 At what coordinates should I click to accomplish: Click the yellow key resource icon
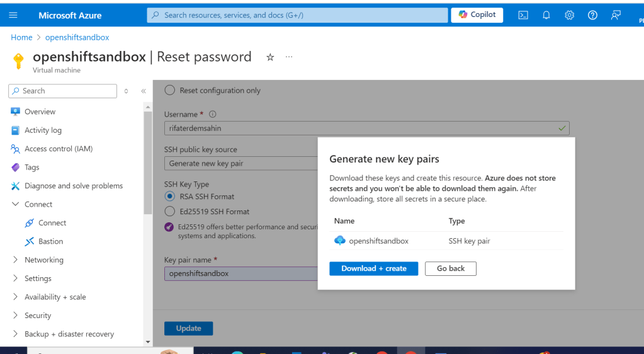(x=18, y=61)
